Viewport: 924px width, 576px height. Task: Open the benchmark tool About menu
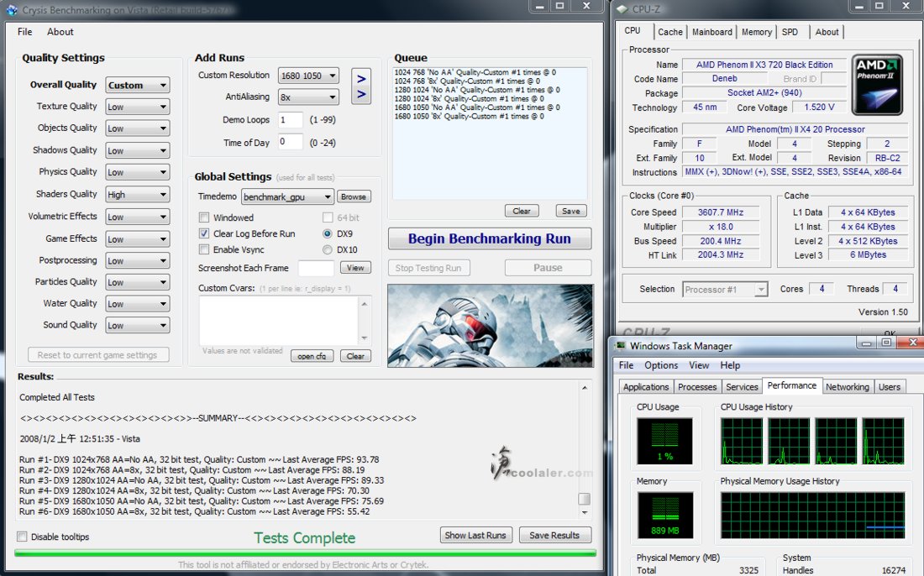(x=60, y=32)
